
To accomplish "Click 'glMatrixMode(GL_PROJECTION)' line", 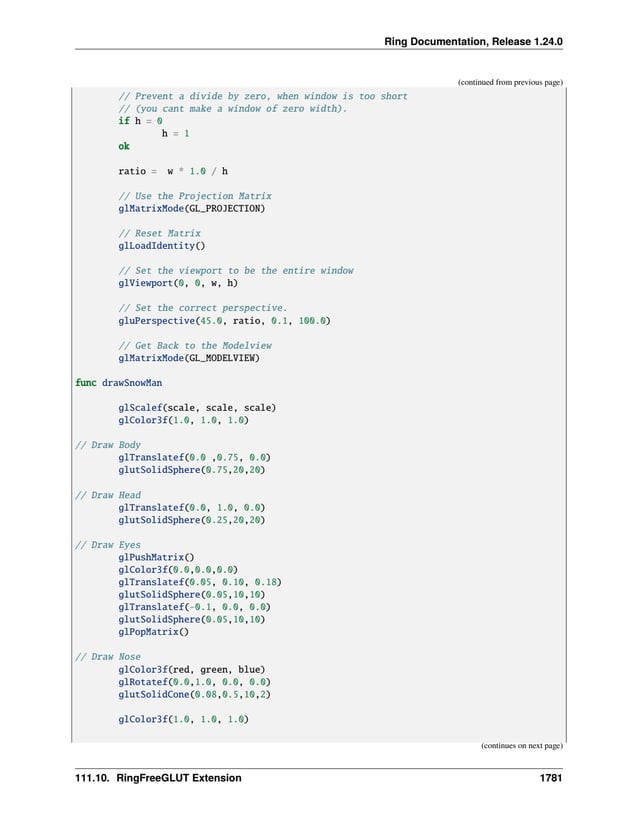I will click(191, 208).
